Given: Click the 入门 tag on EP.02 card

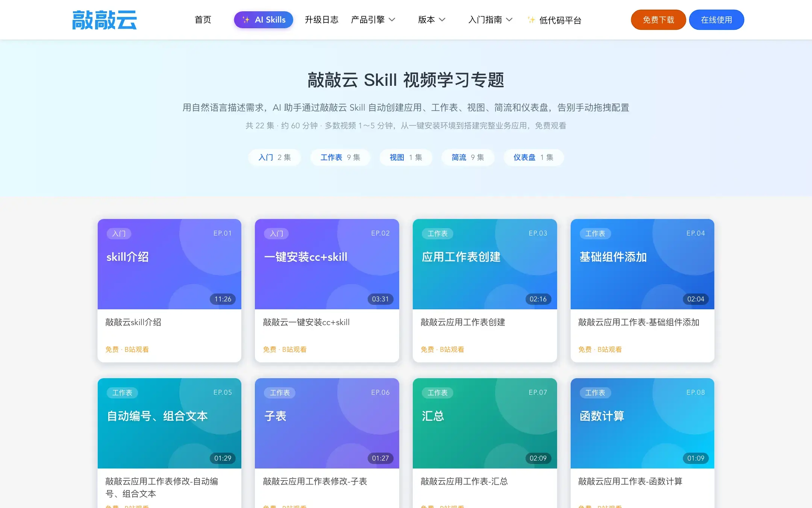Looking at the screenshot, I should click(277, 234).
